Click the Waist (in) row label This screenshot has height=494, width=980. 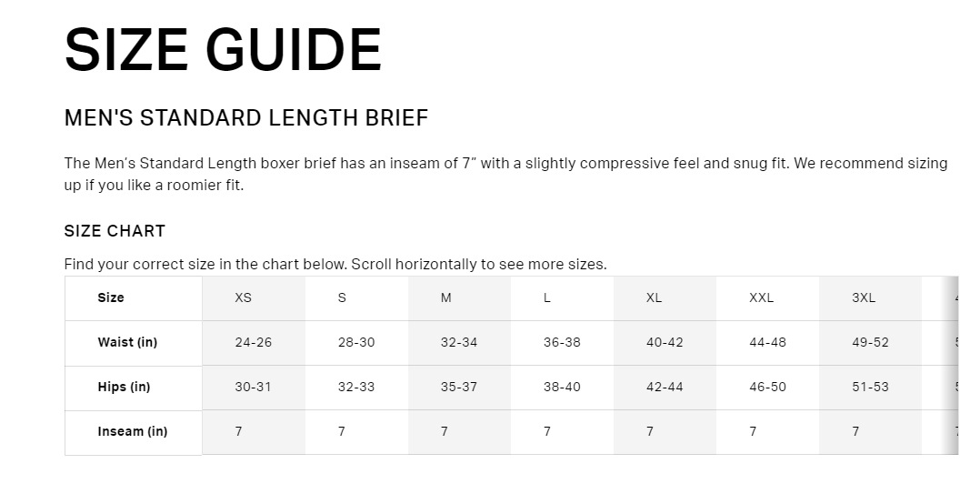click(x=127, y=343)
